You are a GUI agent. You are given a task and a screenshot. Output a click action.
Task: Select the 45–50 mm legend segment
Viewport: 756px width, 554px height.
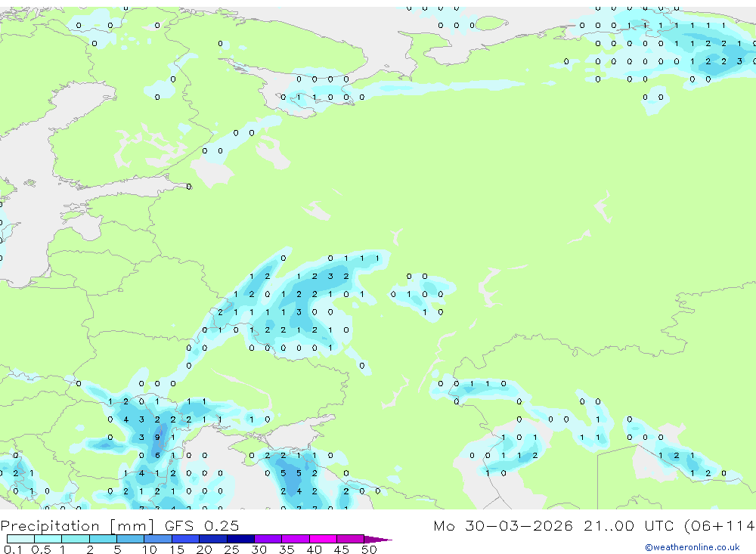(351, 539)
